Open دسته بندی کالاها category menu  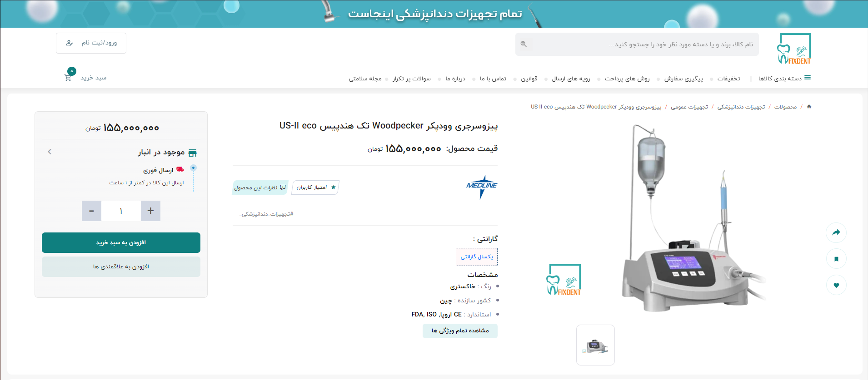[780, 79]
